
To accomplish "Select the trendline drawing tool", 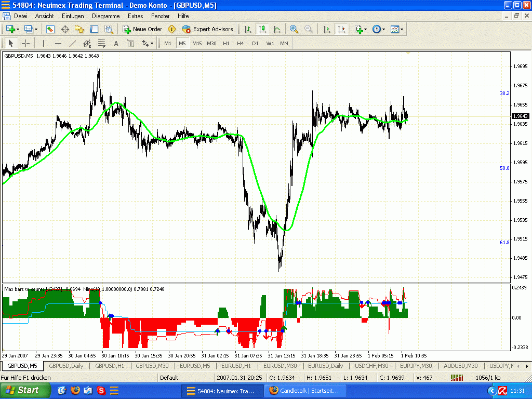I will (73, 43).
